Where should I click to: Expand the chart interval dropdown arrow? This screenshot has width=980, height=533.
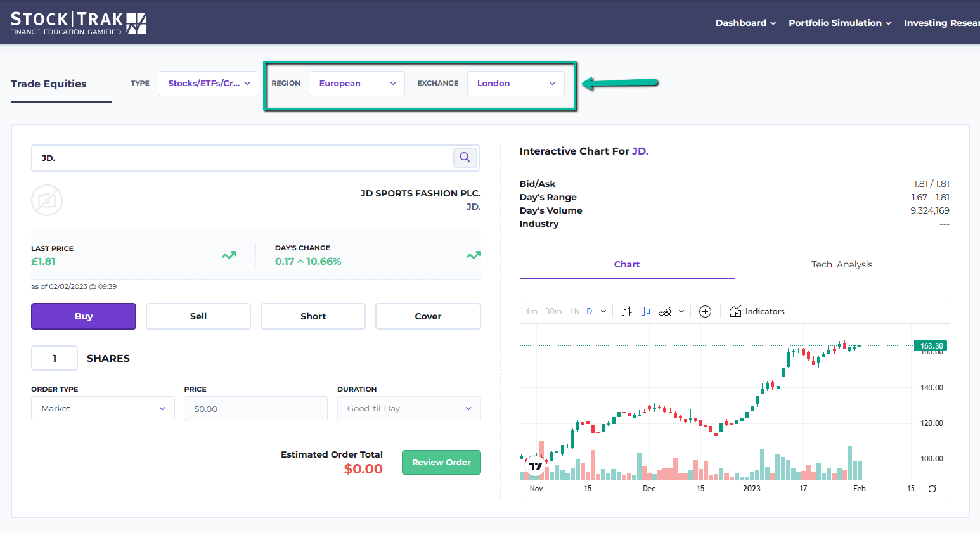pyautogui.click(x=603, y=311)
